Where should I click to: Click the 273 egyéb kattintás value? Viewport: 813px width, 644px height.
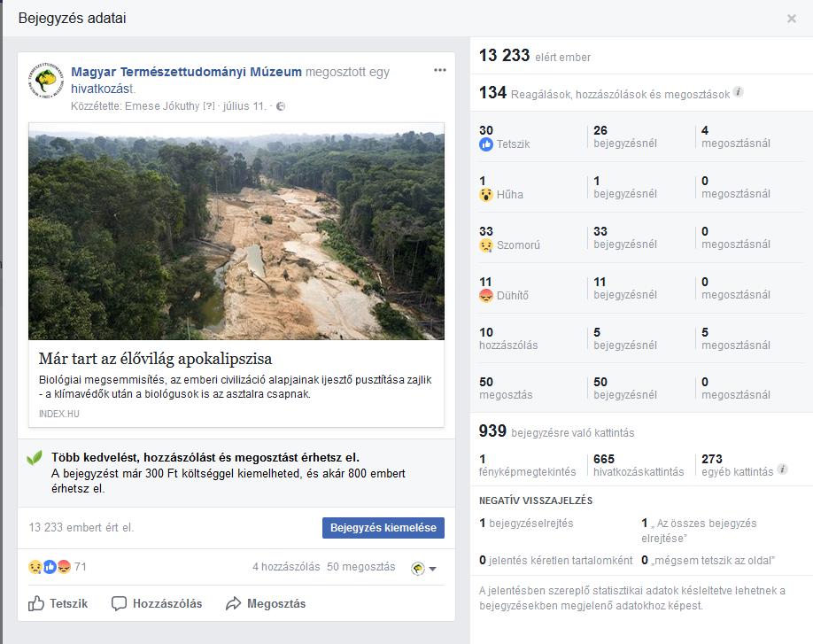point(737,465)
